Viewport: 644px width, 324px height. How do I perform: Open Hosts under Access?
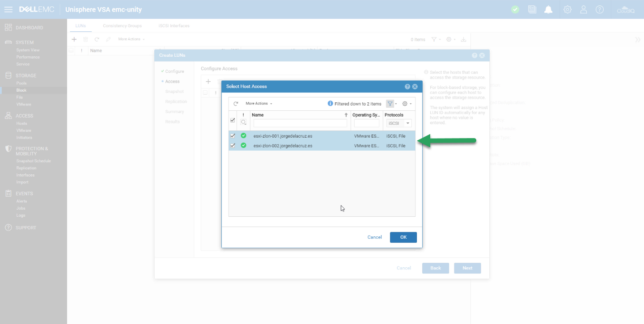[22, 123]
